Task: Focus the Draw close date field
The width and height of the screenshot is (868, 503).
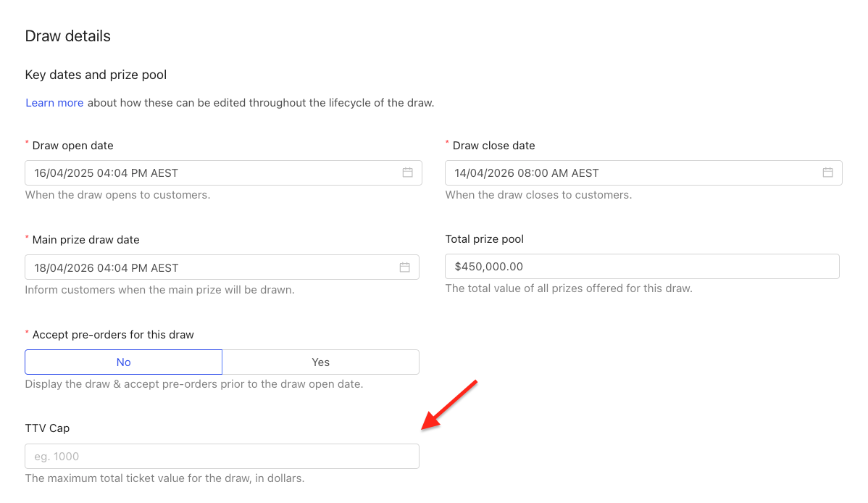Action: (x=630, y=173)
